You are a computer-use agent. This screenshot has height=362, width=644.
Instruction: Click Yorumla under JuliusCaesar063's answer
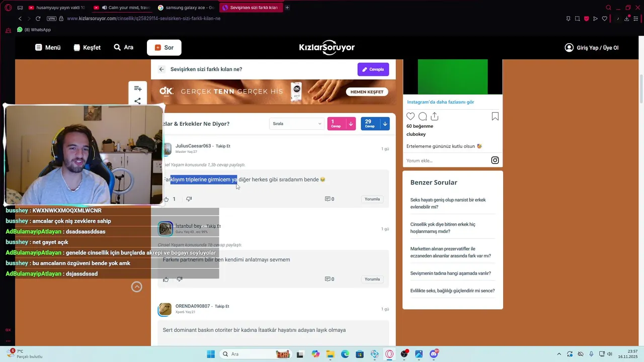pos(372,199)
